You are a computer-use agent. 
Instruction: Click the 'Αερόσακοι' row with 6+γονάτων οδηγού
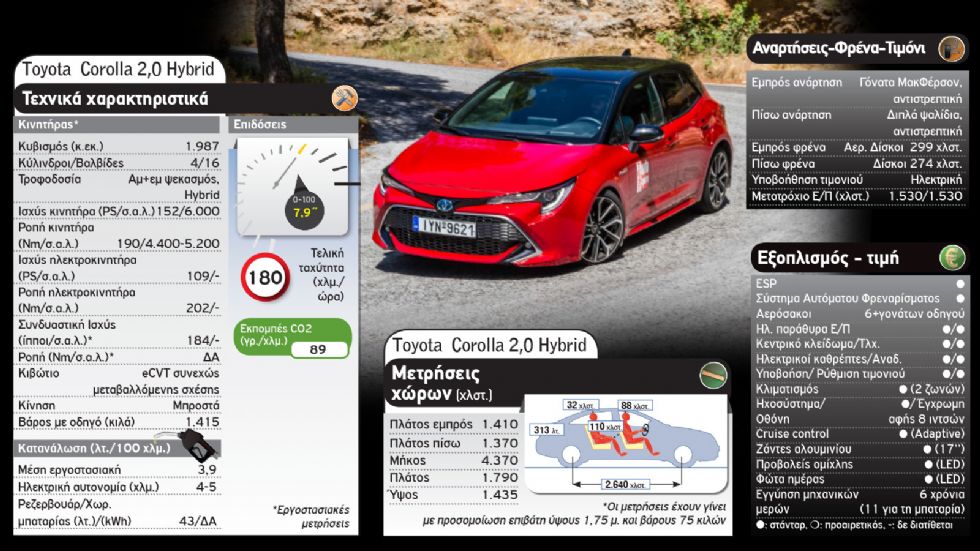coord(860,314)
